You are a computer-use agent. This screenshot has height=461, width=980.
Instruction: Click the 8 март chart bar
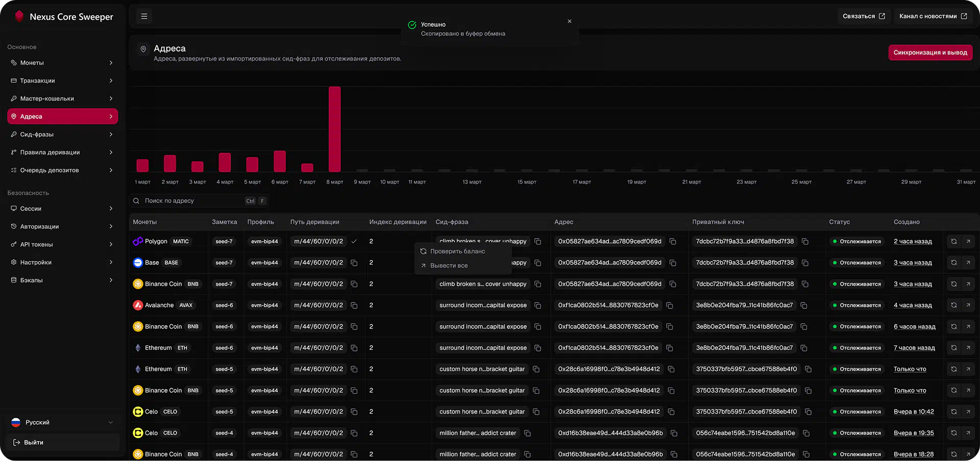pyautogui.click(x=334, y=129)
